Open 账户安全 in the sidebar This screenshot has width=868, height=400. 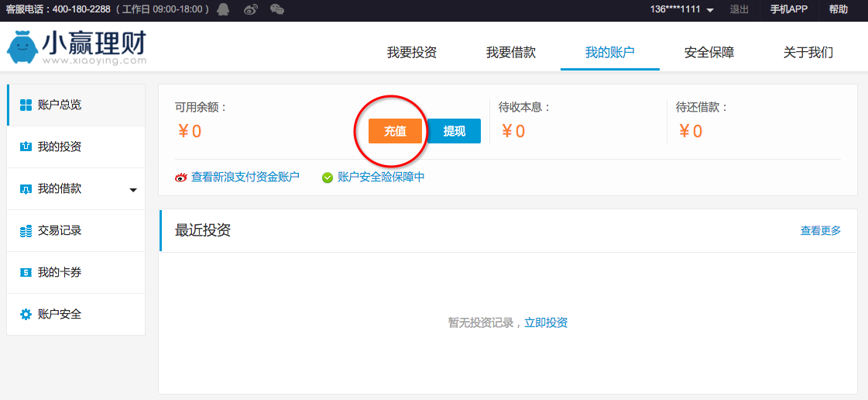[76, 314]
